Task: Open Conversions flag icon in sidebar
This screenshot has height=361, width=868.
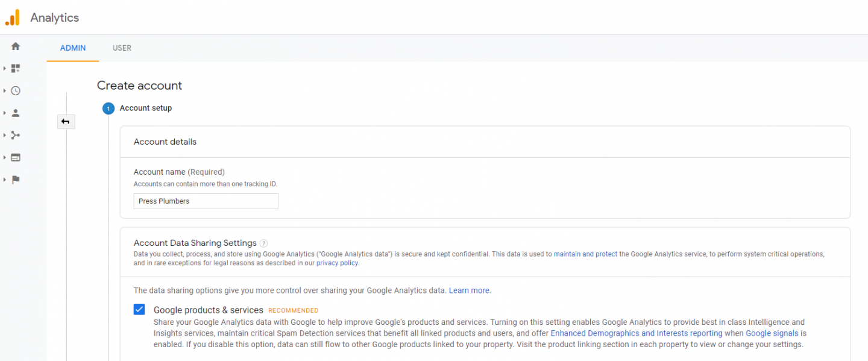Action: coord(16,180)
